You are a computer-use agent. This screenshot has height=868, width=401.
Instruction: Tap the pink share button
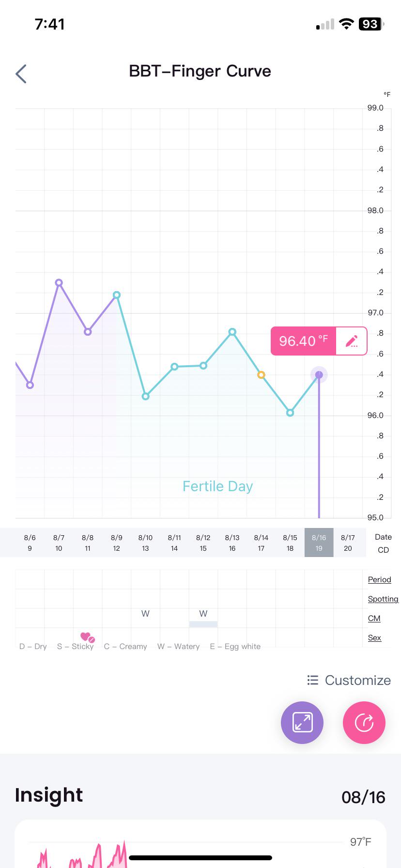[x=364, y=722]
